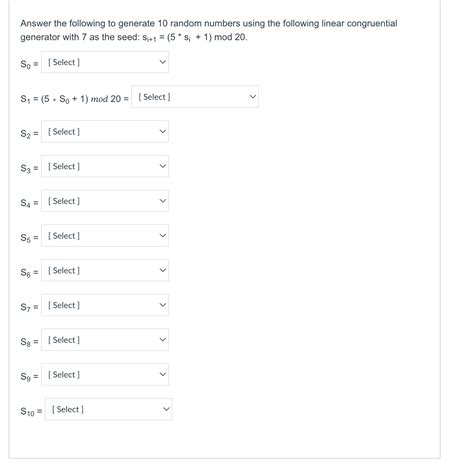Click the chevron arrow of the S4 dropdown
Viewport: 474px width, 465px height.
163,201
